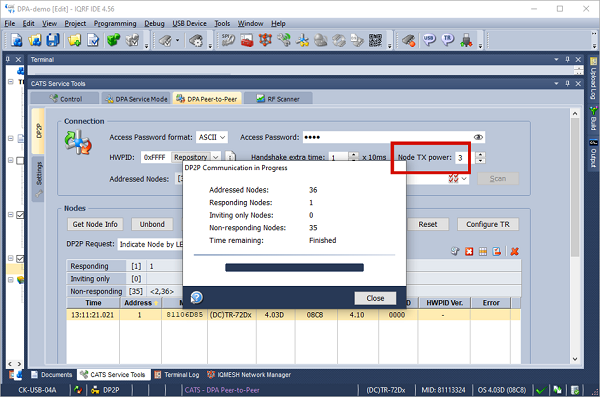Open the programmer upload icon dropdown arrow
The height and width of the screenshot is (397, 600).
coord(177,40)
